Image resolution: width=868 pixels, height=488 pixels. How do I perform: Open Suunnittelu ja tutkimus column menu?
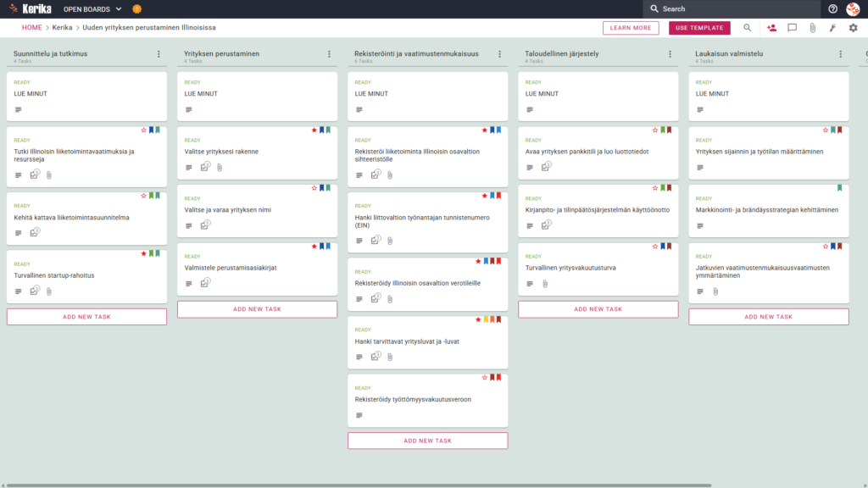coord(159,53)
